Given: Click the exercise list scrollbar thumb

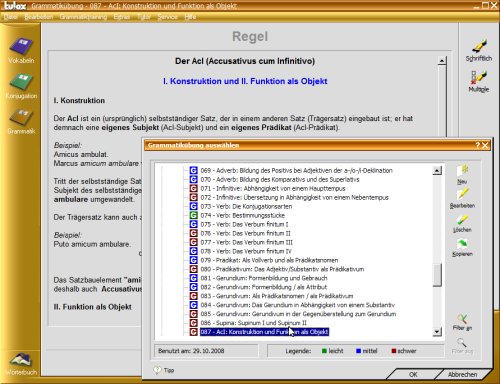Looking at the screenshot, I should [437, 275].
